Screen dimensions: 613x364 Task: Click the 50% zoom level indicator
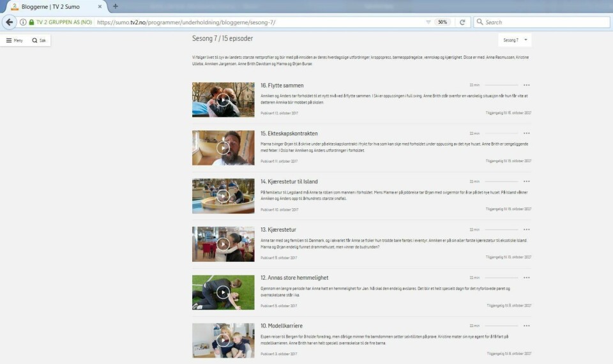pos(441,22)
